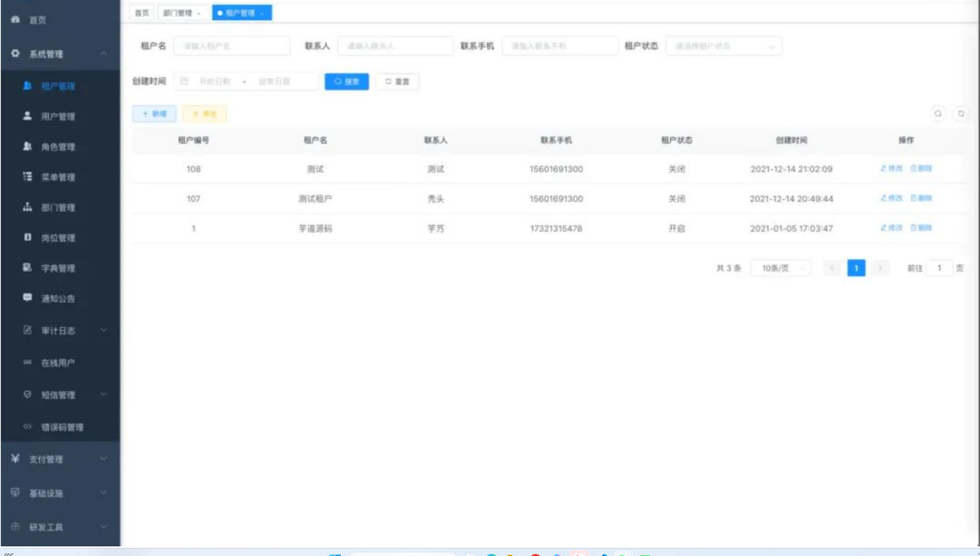Viewport: 980px width, 556px height.
Task: Focus the 联系手机 input field
Action: coord(560,46)
